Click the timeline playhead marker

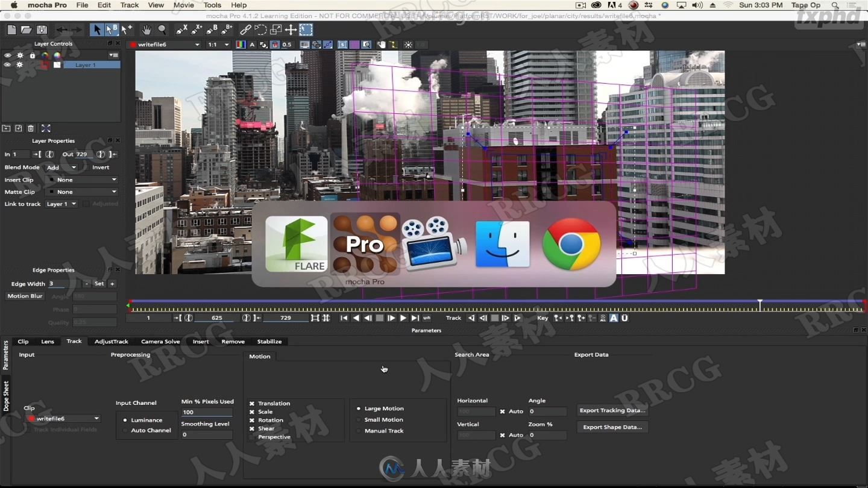(x=760, y=304)
